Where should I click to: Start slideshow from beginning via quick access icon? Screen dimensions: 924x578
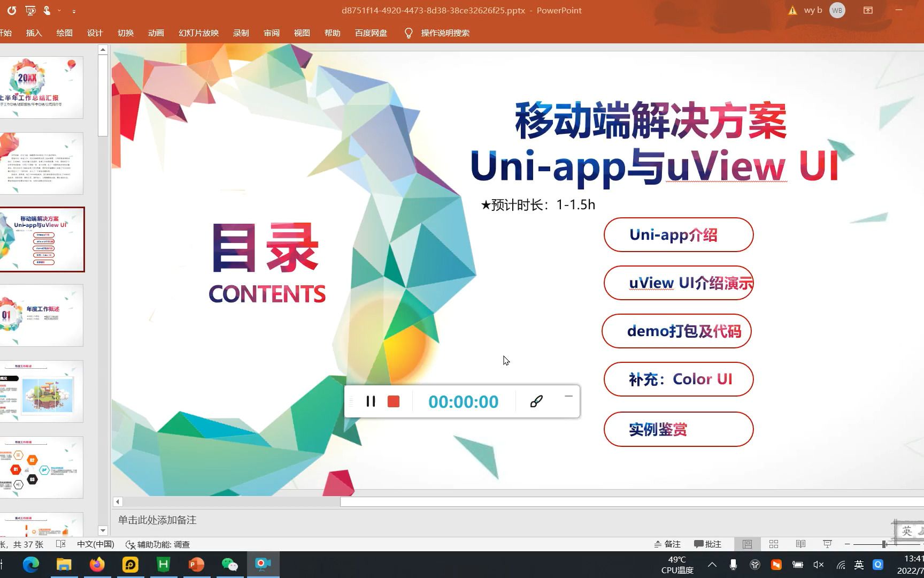30,10
